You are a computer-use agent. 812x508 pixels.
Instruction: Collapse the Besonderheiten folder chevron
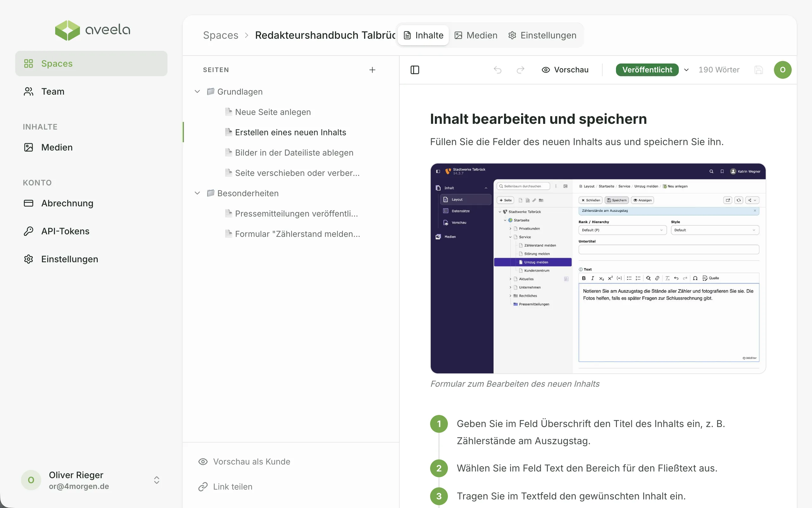point(197,193)
